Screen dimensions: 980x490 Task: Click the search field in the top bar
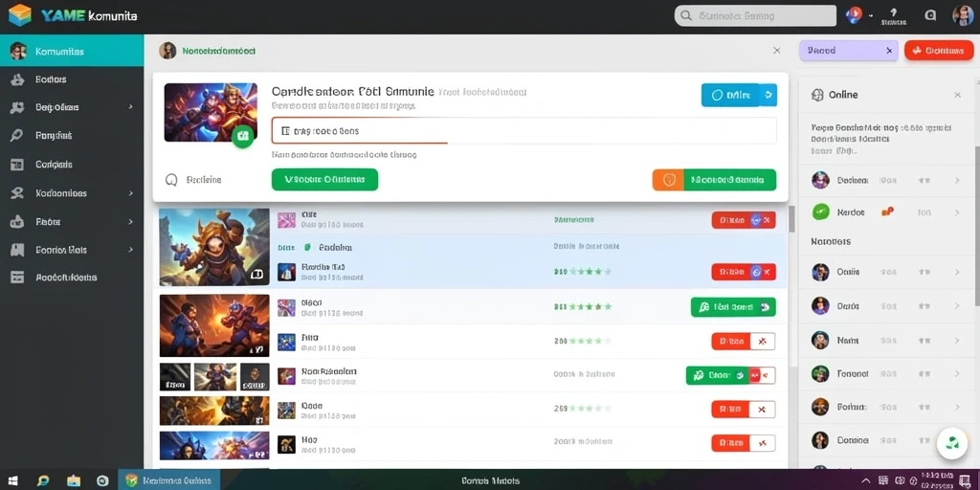pyautogui.click(x=755, y=16)
